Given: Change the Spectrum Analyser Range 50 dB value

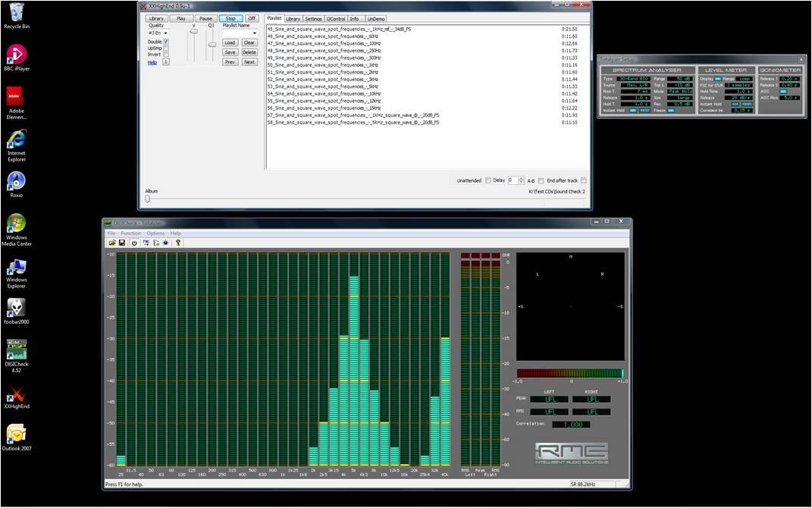Looking at the screenshot, I should tap(680, 79).
